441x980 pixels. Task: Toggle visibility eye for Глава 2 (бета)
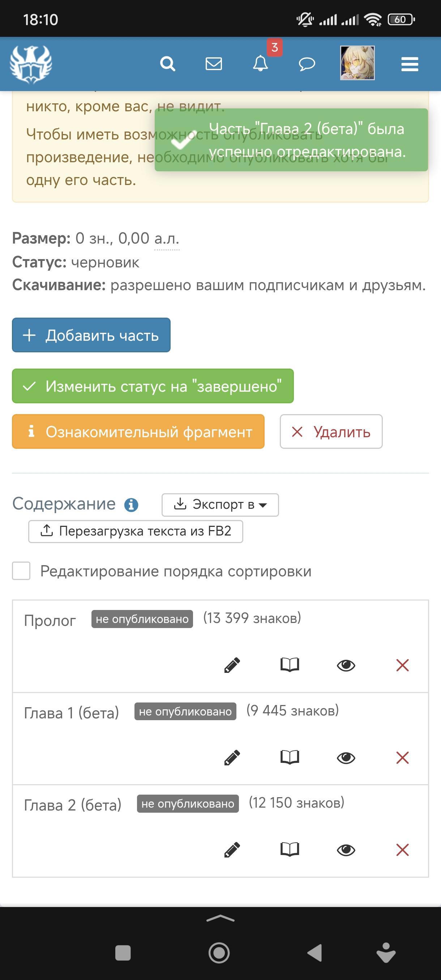coord(346,850)
